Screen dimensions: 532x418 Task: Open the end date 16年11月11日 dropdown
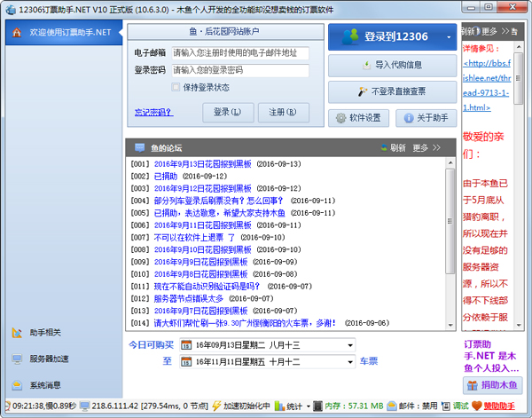tap(350, 361)
